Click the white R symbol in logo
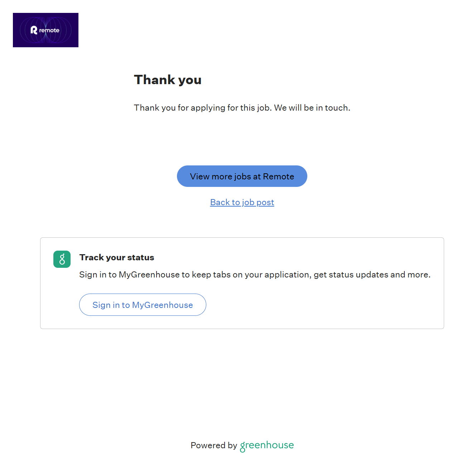The image size is (476, 464). coord(34,30)
